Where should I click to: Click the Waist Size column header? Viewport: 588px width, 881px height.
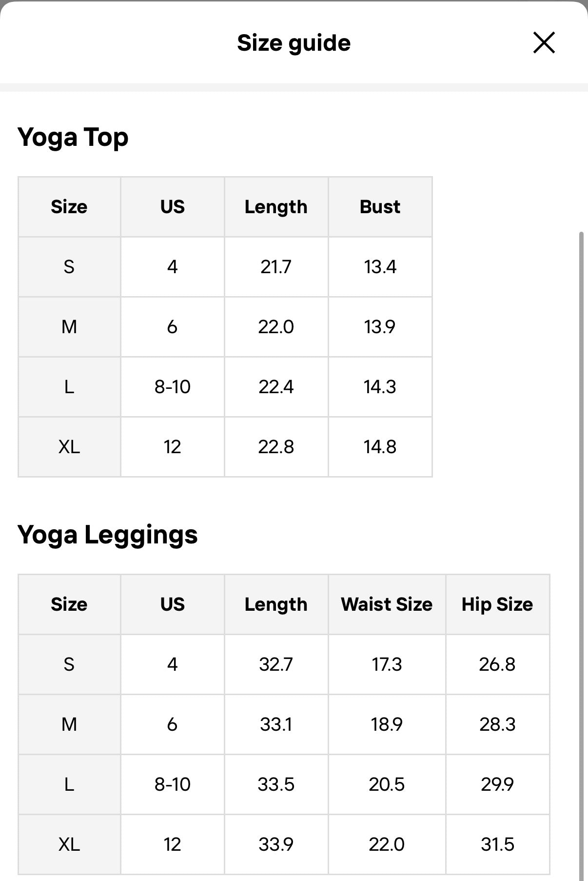click(387, 604)
